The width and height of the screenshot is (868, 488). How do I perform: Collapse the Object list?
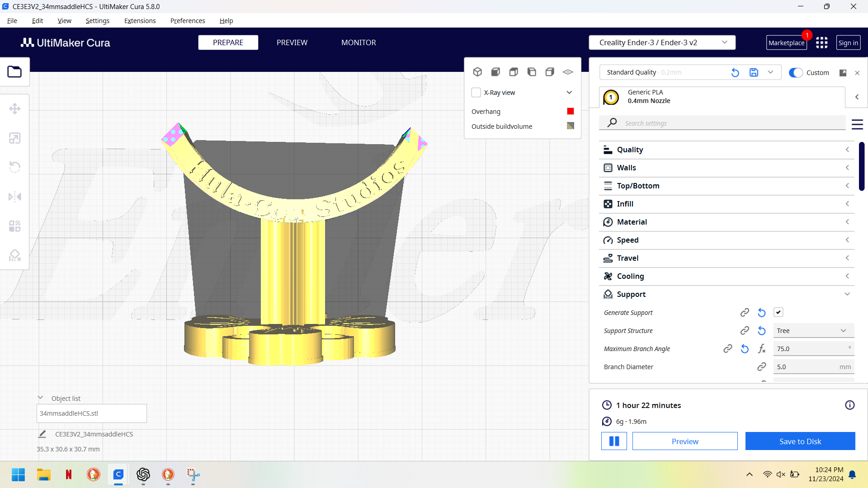(40, 398)
